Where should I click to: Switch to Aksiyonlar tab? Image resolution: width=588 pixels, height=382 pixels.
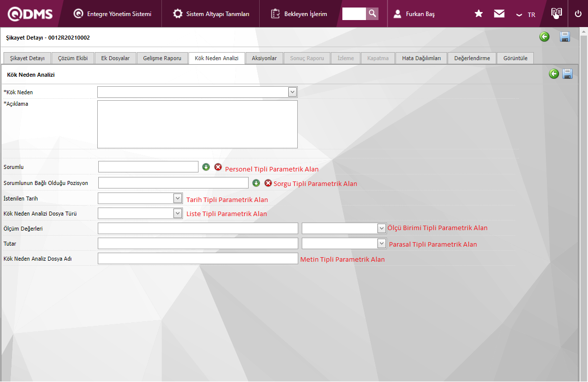coord(264,58)
